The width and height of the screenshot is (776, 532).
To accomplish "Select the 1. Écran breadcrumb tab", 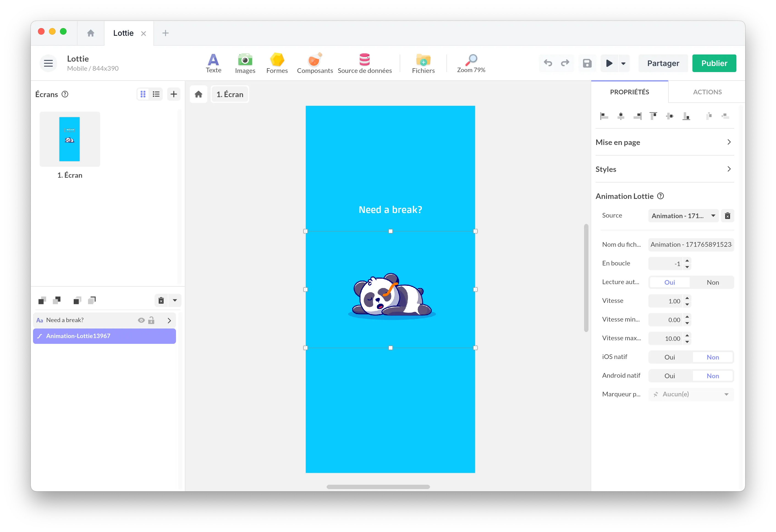I will coord(230,95).
